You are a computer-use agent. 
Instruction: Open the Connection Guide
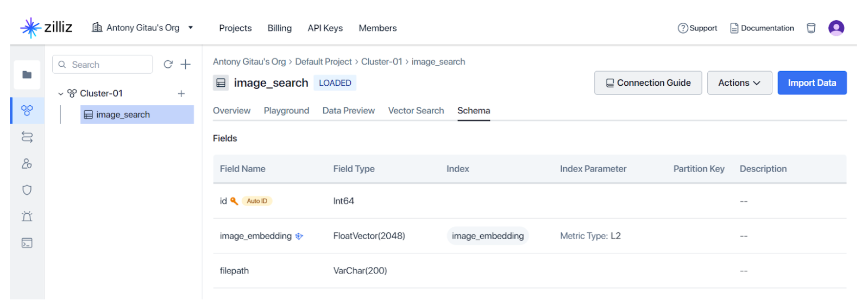coord(648,83)
